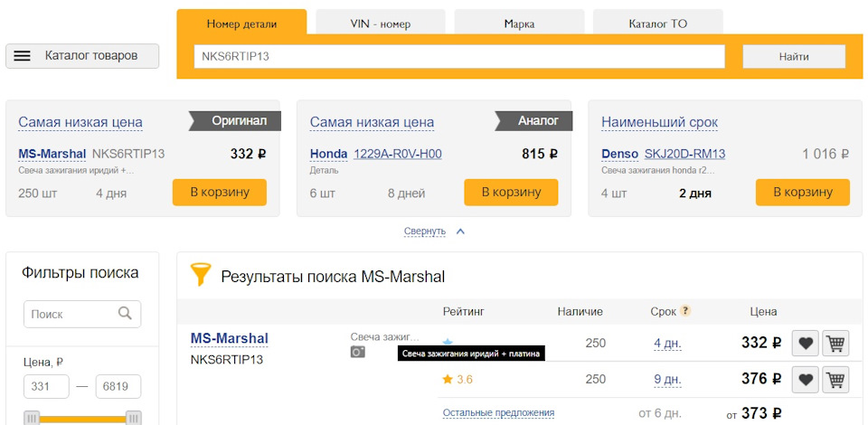The width and height of the screenshot is (868, 425).
Task: Click the part number search field containing NKS6RTIP13
Action: [459, 56]
